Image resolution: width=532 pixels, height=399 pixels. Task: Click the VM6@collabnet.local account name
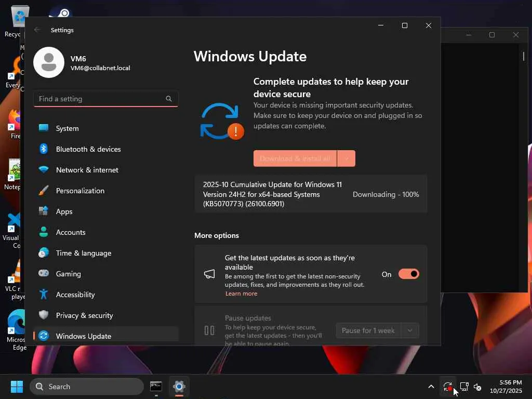click(x=100, y=68)
